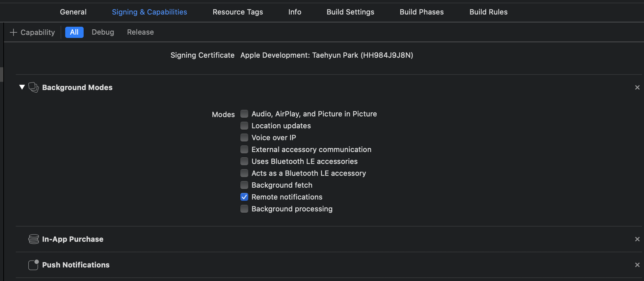Filter capabilities by Debug
Image resolution: width=644 pixels, height=281 pixels.
103,32
